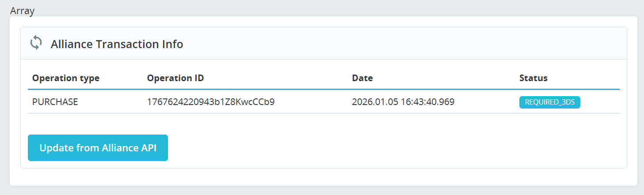Click the REQUIRED_3DS status badge
This screenshot has height=195, width=644.
point(549,102)
